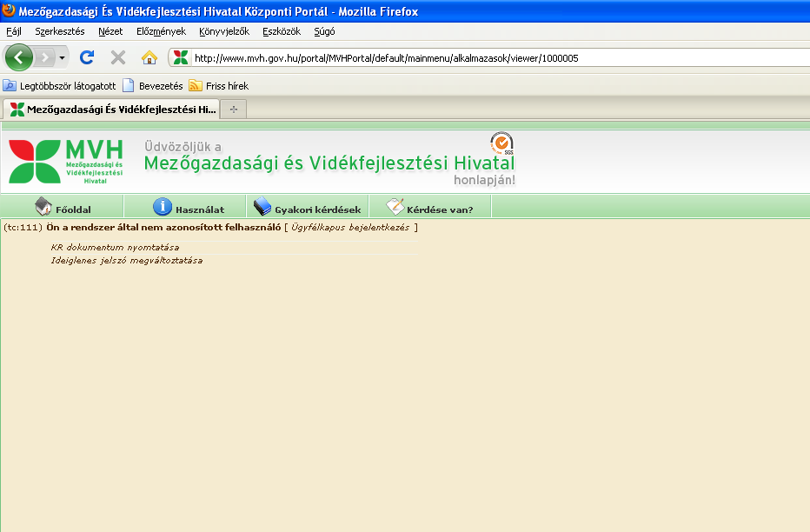This screenshot has width=810, height=532.
Task: Open the Bevezetés bookmark
Action: [x=153, y=86]
